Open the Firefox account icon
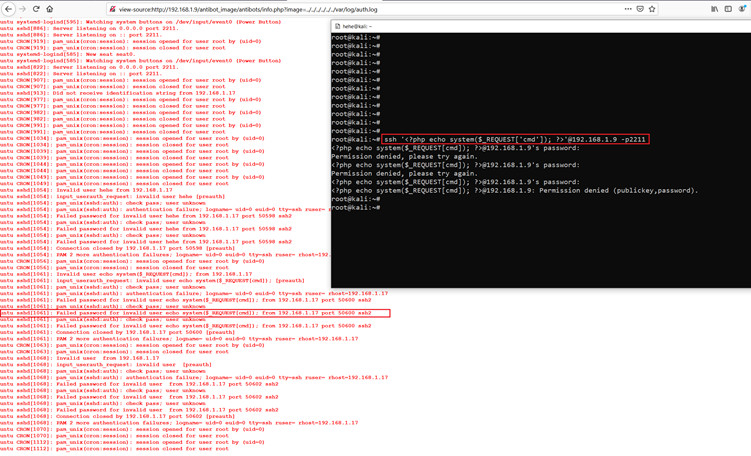The image size is (751, 456). tap(742, 9)
